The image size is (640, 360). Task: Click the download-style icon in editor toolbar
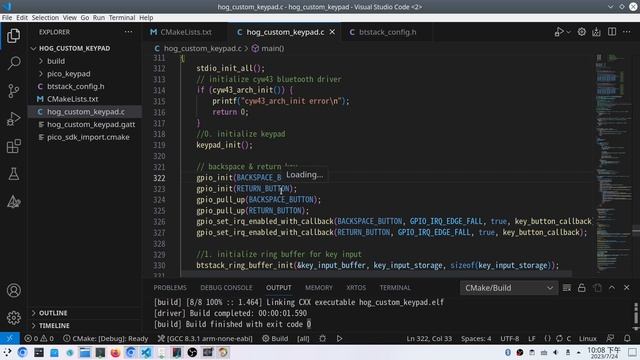[596, 32]
